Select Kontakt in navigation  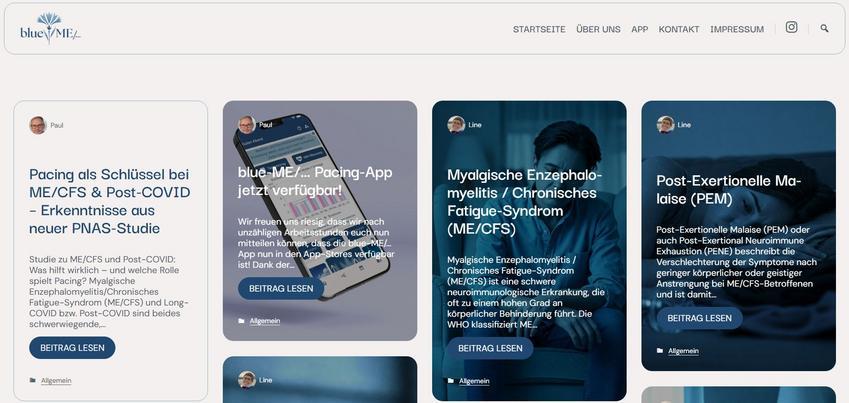tap(679, 29)
